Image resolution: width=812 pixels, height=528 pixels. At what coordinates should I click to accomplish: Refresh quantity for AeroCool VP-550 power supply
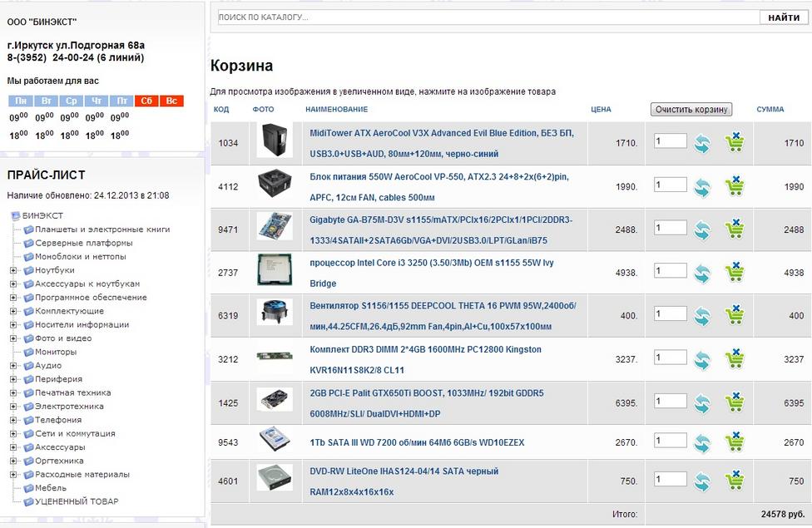[702, 187]
